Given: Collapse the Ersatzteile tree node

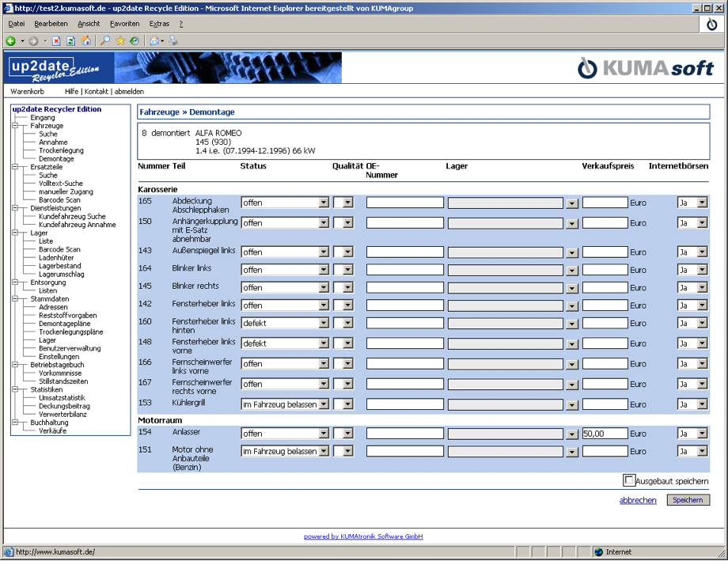Looking at the screenshot, I should (15, 167).
